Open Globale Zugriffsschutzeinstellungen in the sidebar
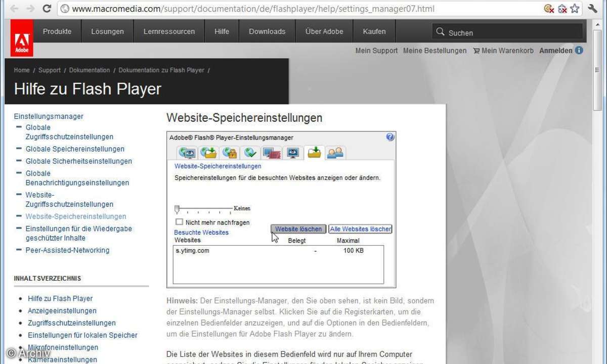 click(69, 132)
